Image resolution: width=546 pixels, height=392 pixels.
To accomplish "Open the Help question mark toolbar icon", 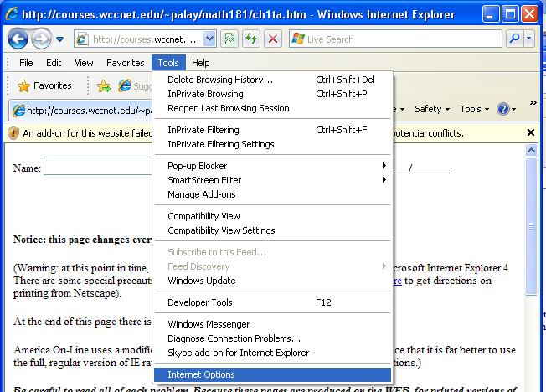I will click(503, 109).
